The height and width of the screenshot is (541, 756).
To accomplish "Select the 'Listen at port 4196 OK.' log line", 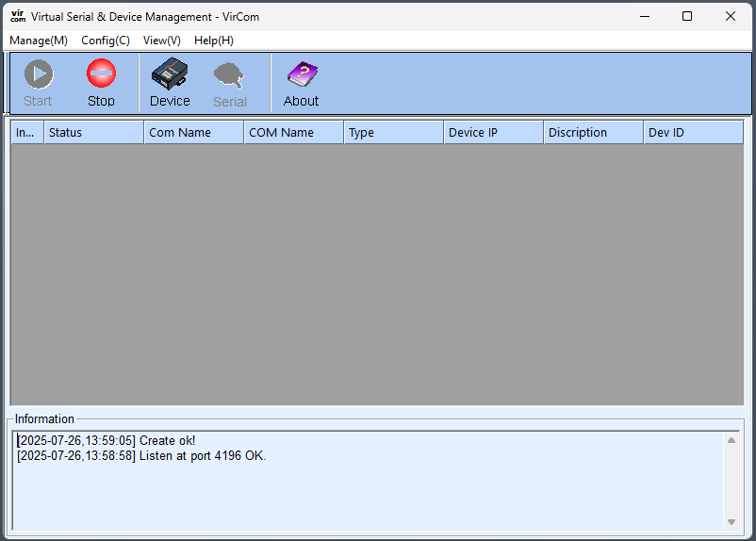I will point(141,455).
